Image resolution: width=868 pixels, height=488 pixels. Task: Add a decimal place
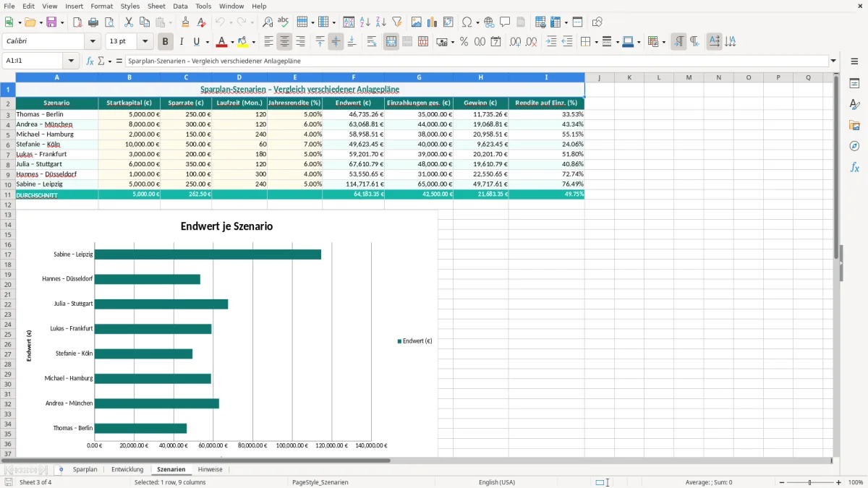point(516,42)
